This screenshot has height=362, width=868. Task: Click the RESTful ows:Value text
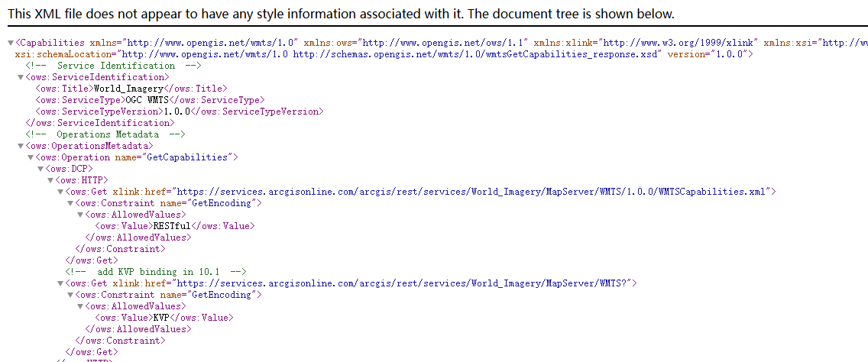tap(171, 226)
